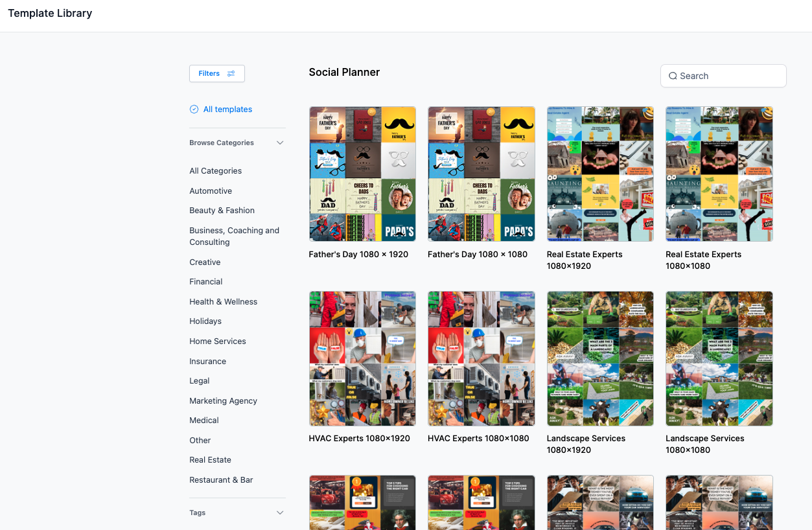Select the Beauty & Fashion category
812x530 pixels.
(222, 211)
